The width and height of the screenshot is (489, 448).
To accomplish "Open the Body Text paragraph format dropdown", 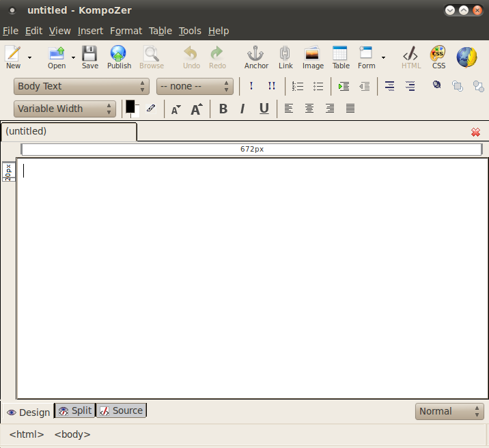I will tap(81, 86).
